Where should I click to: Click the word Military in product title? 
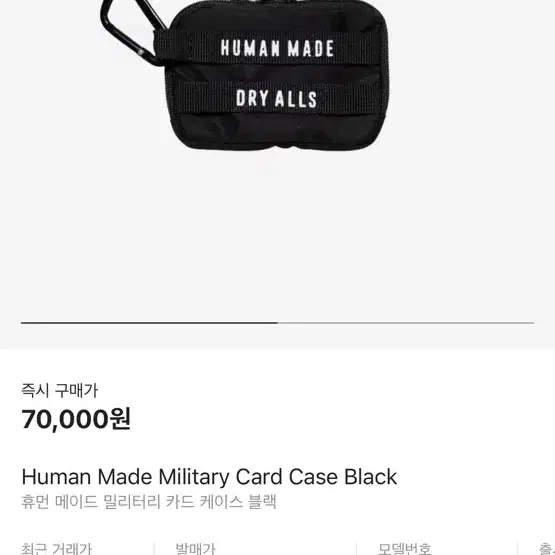point(194,477)
